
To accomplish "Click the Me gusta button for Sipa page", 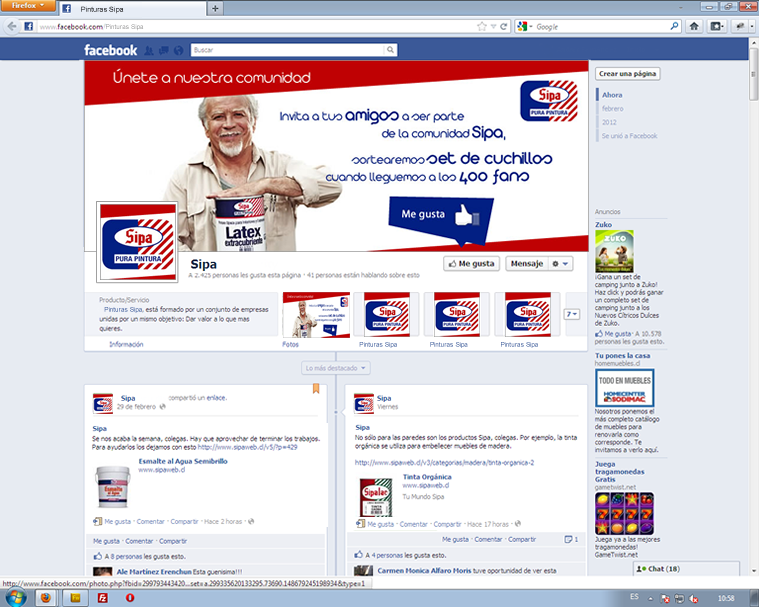I will [471, 264].
